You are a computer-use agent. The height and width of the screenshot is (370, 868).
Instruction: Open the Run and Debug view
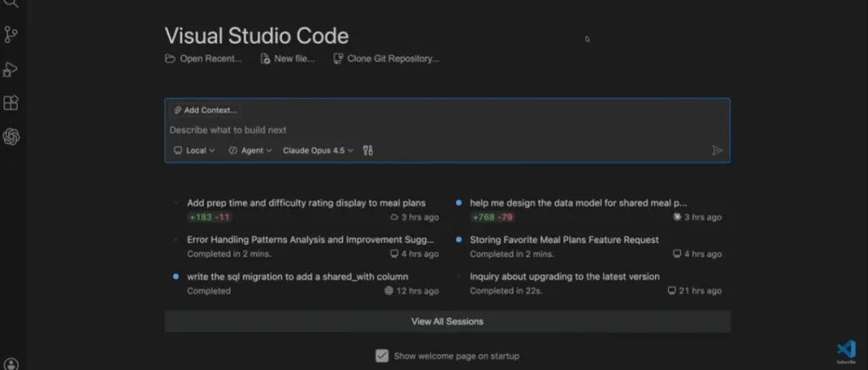(10, 69)
